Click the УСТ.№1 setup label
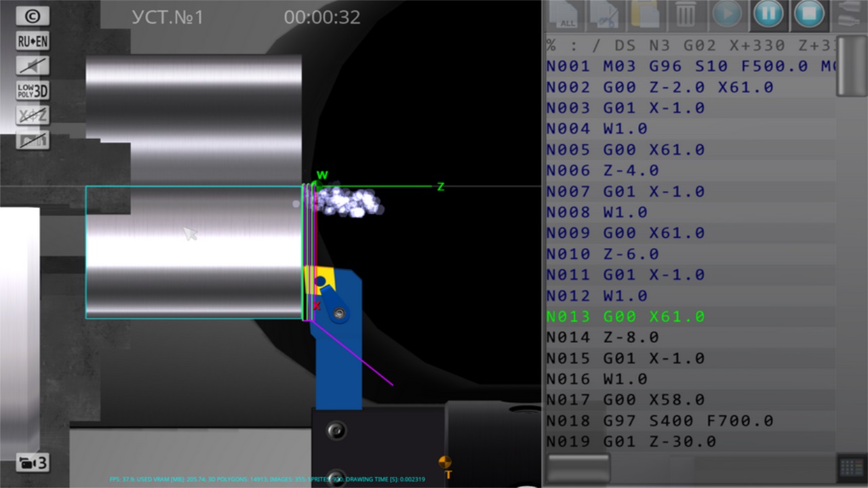Viewport: 868px width, 488px height. 167,17
